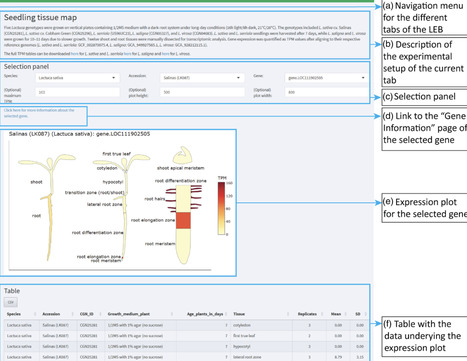Click the CSV export button above the table

point(11,302)
